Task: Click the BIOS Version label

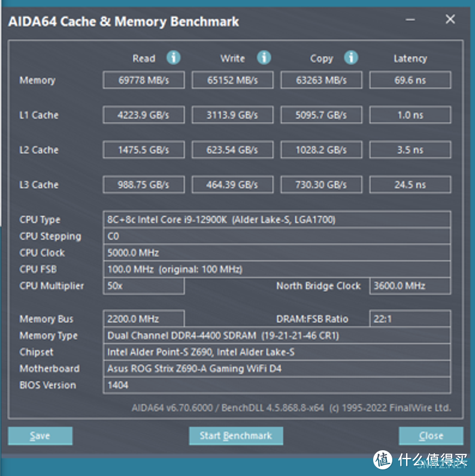Action: [48, 385]
